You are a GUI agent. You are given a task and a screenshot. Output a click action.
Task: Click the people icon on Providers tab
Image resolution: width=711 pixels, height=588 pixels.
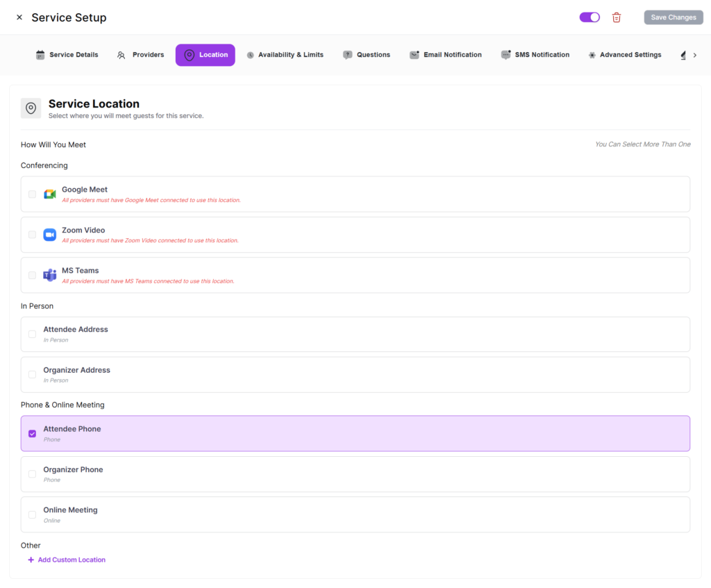coord(122,55)
